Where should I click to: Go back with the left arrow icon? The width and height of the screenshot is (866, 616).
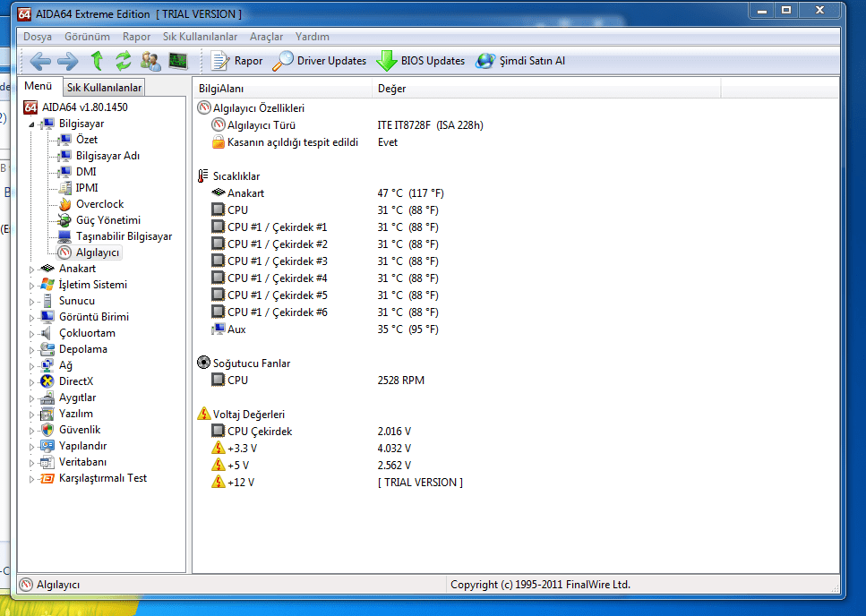[x=39, y=61]
